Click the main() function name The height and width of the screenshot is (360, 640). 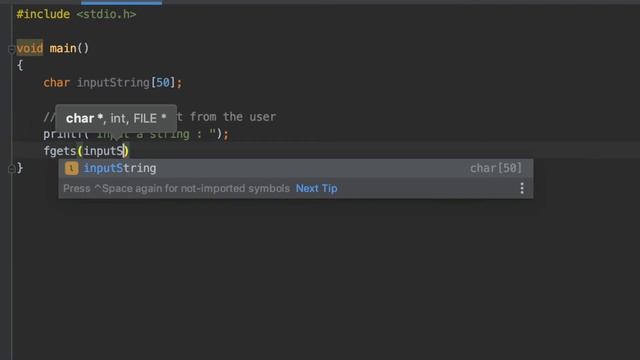[69, 48]
